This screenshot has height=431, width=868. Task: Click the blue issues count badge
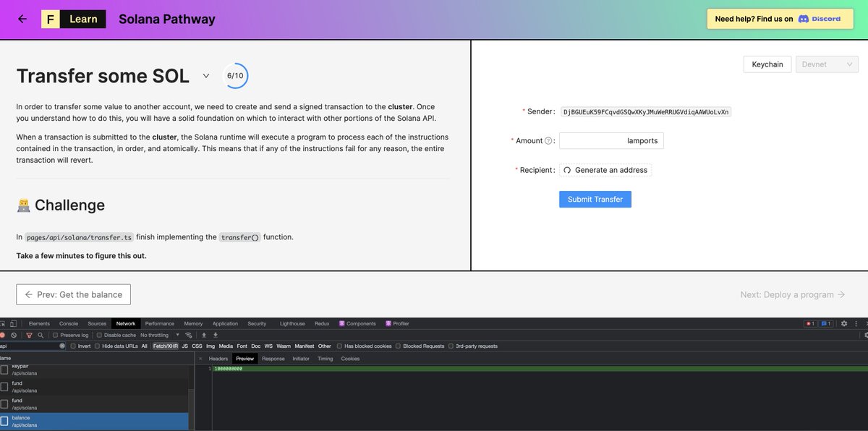point(826,324)
